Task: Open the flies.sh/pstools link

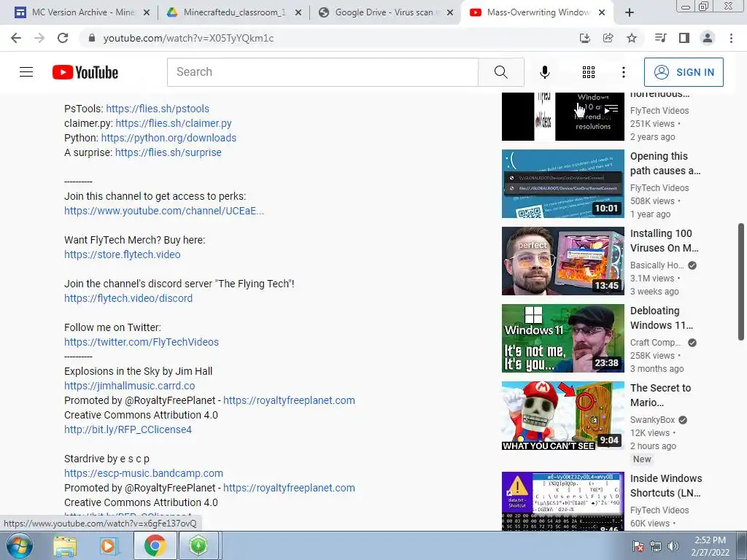Action: (x=158, y=109)
